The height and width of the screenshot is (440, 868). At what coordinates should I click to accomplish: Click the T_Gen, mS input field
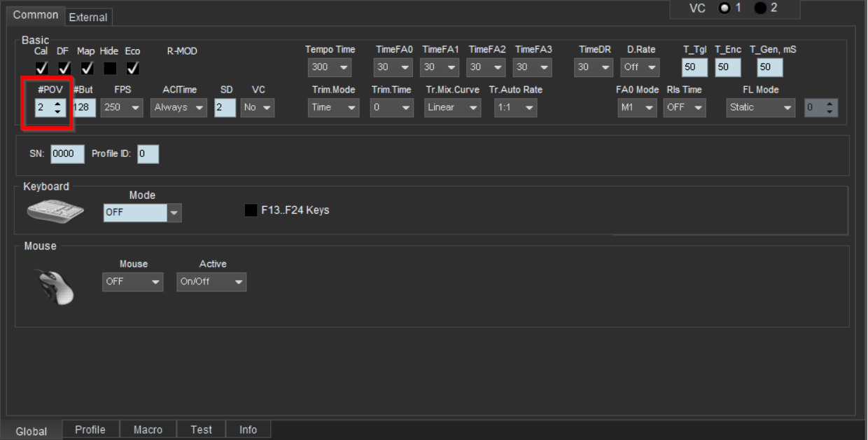click(770, 67)
